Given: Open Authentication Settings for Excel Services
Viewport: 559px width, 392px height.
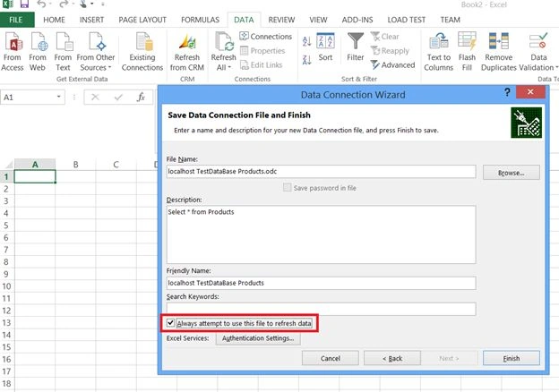Looking at the screenshot, I should tap(258, 338).
